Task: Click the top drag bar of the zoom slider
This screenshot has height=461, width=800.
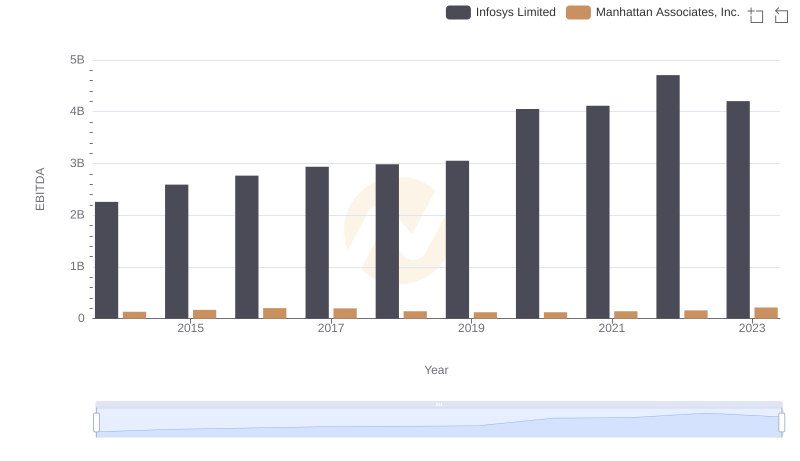Action: [439, 404]
